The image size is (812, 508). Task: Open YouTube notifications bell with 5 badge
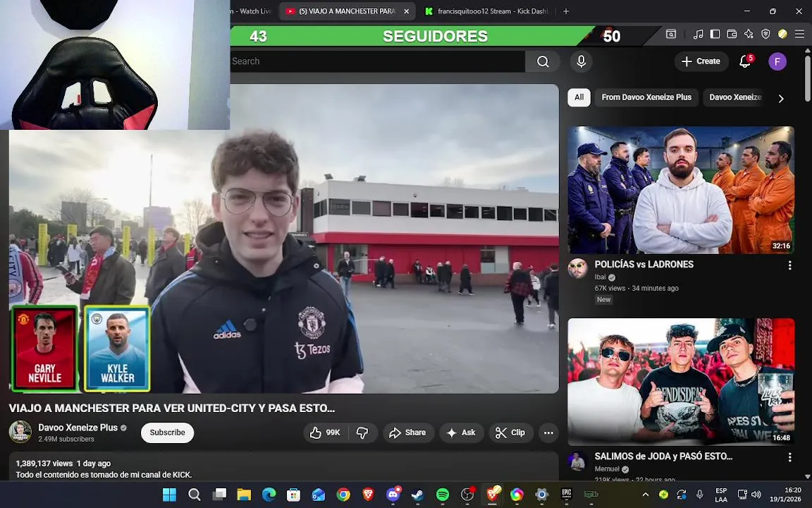pos(745,61)
